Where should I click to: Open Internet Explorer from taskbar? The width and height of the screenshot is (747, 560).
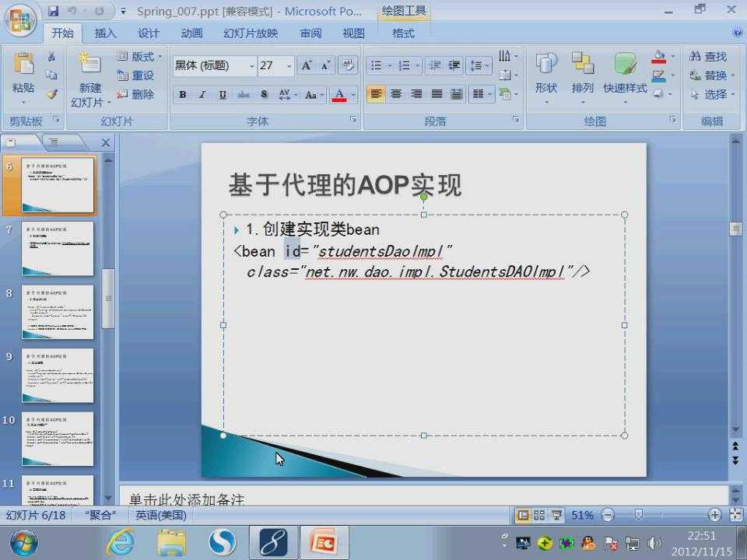[x=121, y=542]
